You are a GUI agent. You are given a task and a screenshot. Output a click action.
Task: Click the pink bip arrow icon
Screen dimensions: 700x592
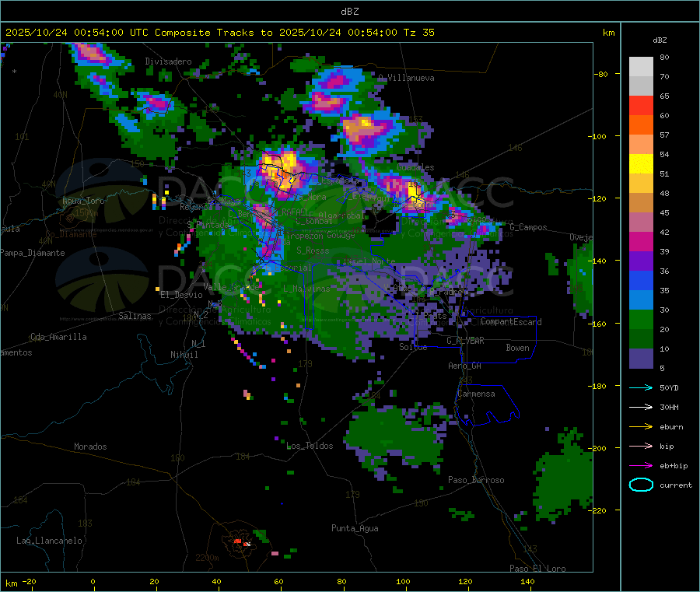641,446
